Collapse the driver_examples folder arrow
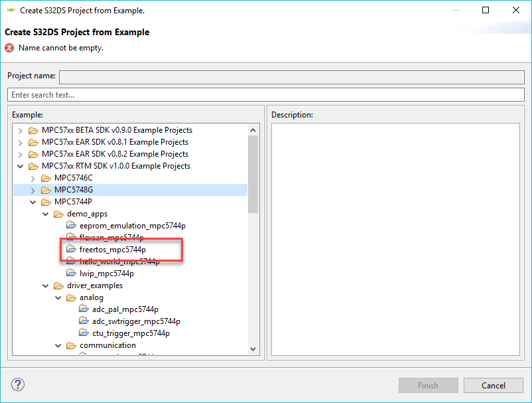The image size is (532, 403). pyautogui.click(x=46, y=286)
